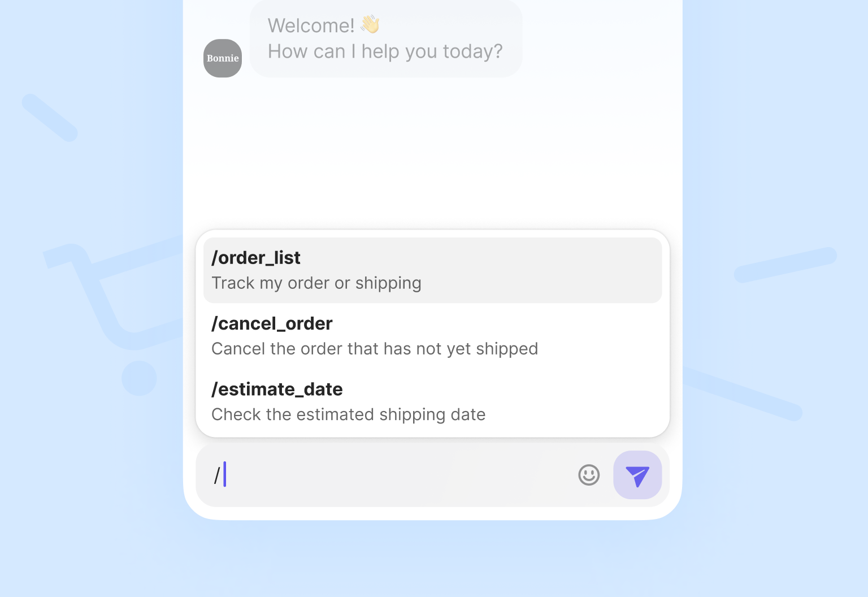Click the typed slash in the input

coord(216,475)
